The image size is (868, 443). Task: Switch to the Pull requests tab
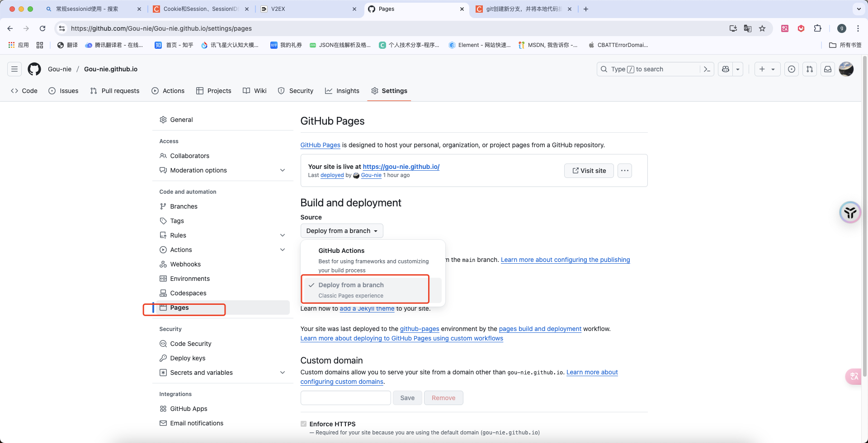(x=115, y=91)
